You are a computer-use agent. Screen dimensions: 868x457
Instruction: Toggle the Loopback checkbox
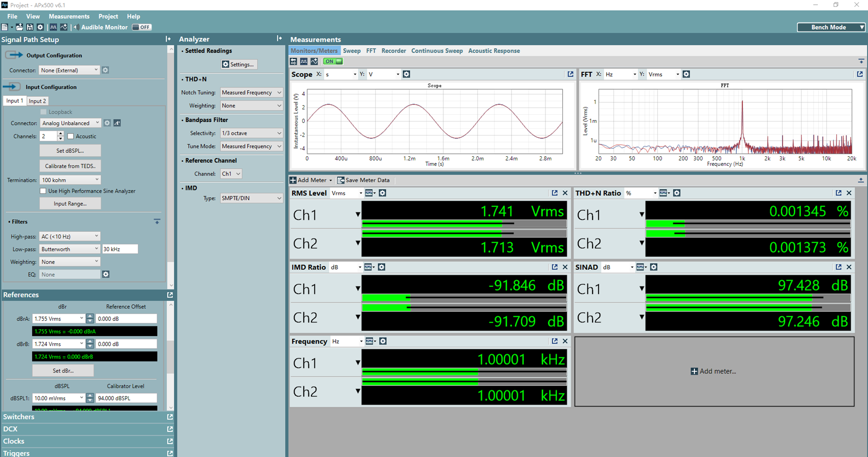coord(43,112)
